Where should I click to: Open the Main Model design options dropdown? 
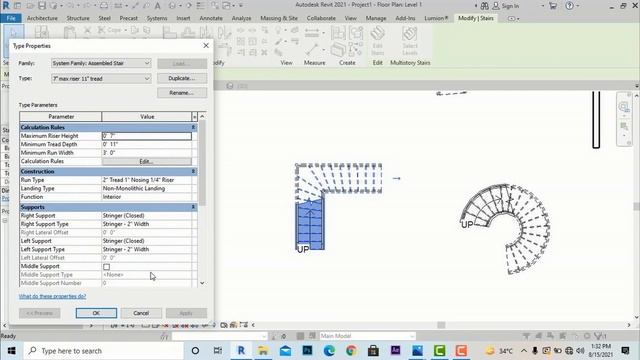[x=367, y=336]
